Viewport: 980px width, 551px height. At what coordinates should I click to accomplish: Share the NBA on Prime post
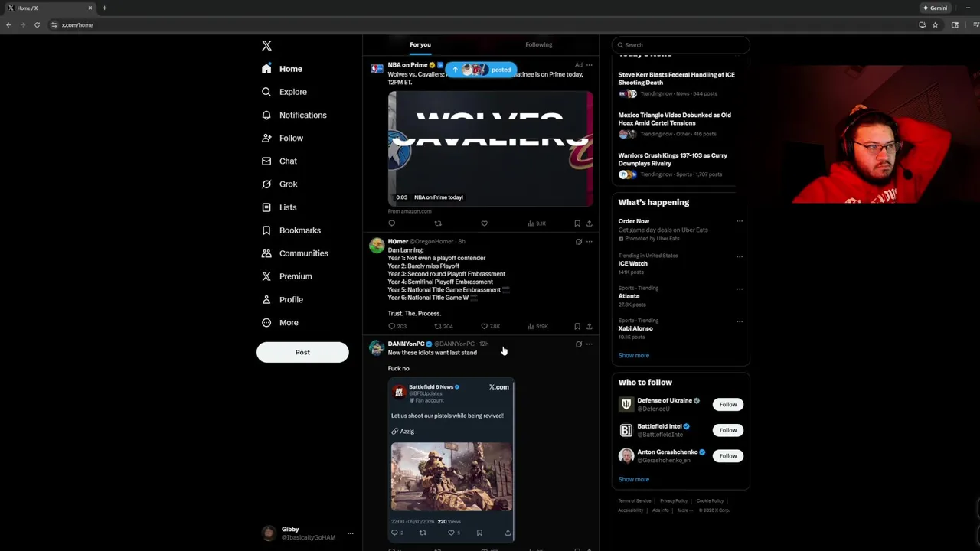point(589,223)
